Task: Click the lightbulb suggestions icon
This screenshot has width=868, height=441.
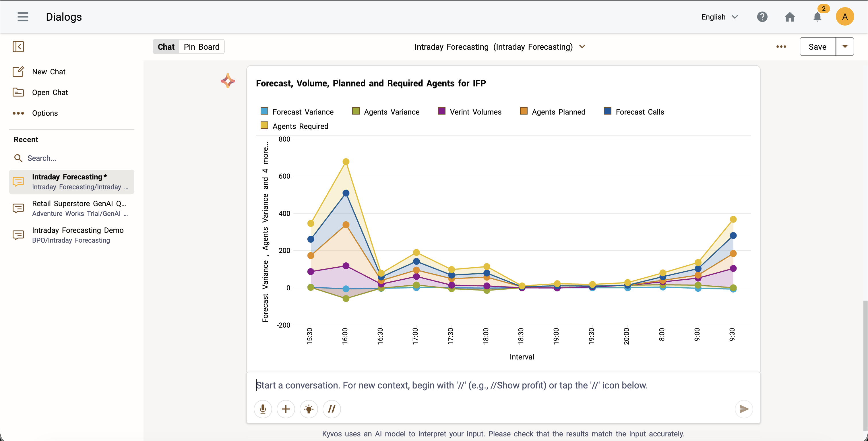Action: (309, 409)
